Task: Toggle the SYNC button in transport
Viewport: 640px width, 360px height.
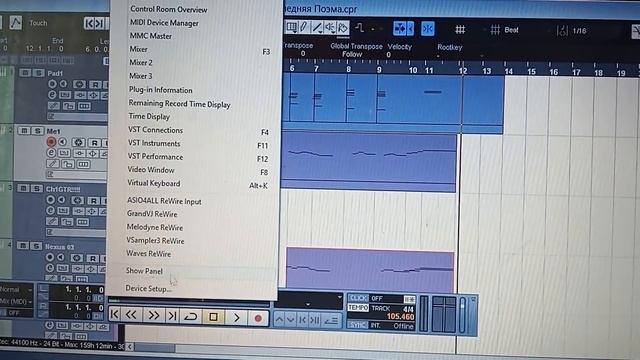Action: (358, 325)
